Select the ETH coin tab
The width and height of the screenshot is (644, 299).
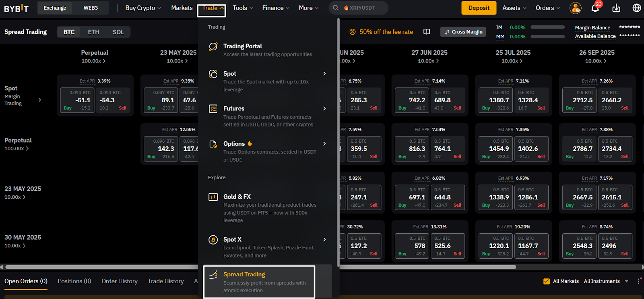[x=93, y=32]
